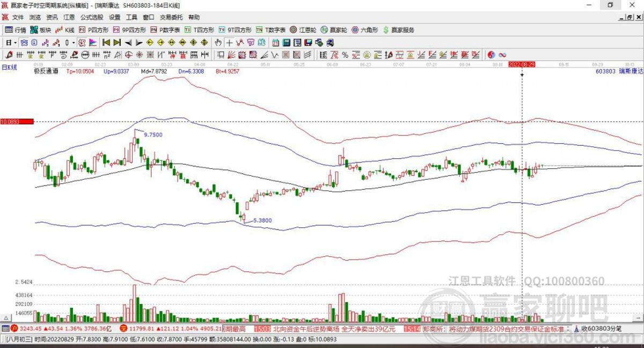Click the red pencil drawing tool icon

pos(9,54)
